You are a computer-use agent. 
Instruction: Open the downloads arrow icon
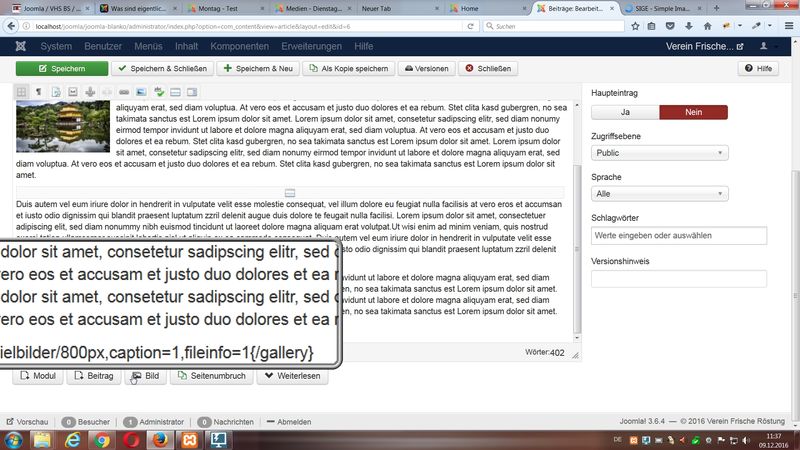[688, 26]
